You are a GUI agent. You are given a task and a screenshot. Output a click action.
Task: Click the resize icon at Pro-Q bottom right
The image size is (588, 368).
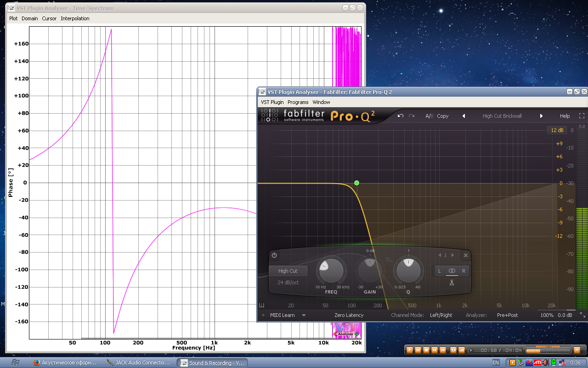[582, 315]
